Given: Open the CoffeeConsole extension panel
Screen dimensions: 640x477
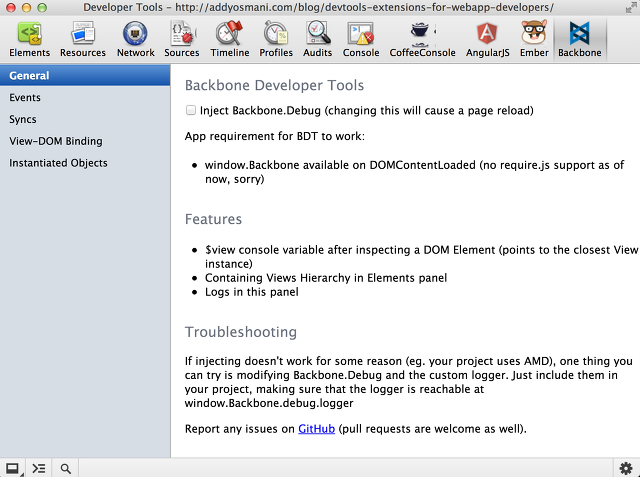Looking at the screenshot, I should [x=422, y=40].
